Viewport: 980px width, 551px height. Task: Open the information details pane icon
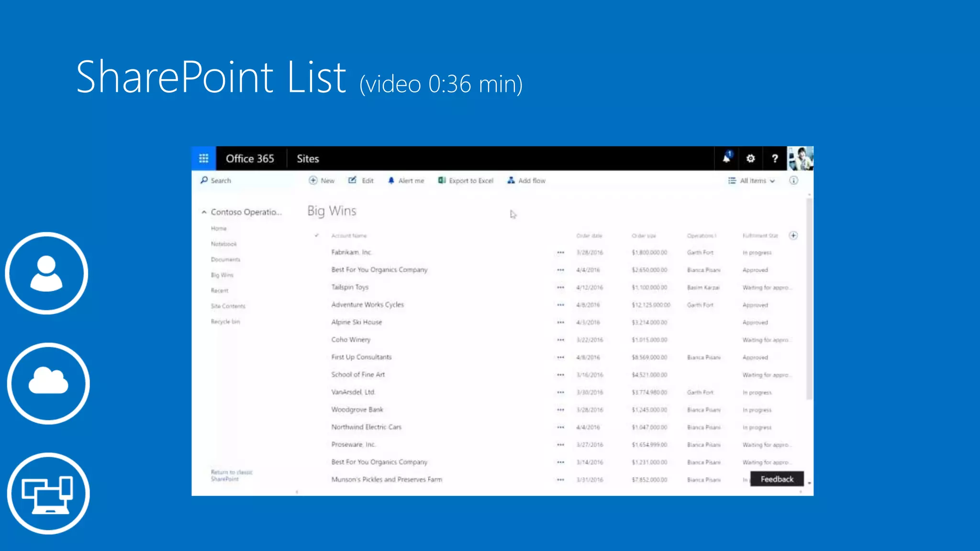(793, 180)
